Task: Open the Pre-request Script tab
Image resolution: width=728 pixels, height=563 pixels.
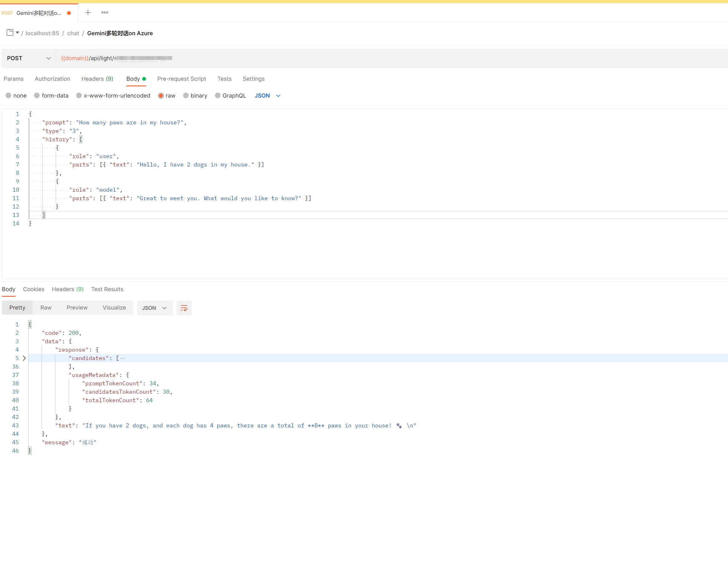Action: [x=181, y=79]
